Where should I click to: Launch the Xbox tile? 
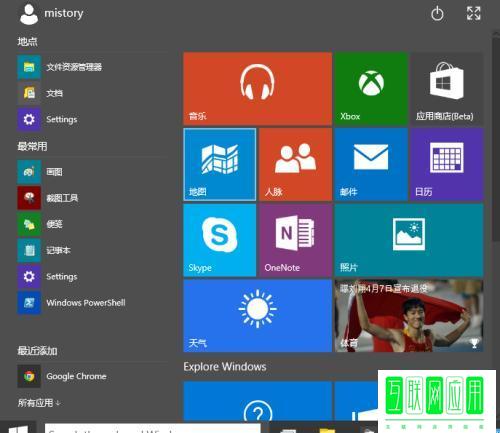(x=371, y=88)
